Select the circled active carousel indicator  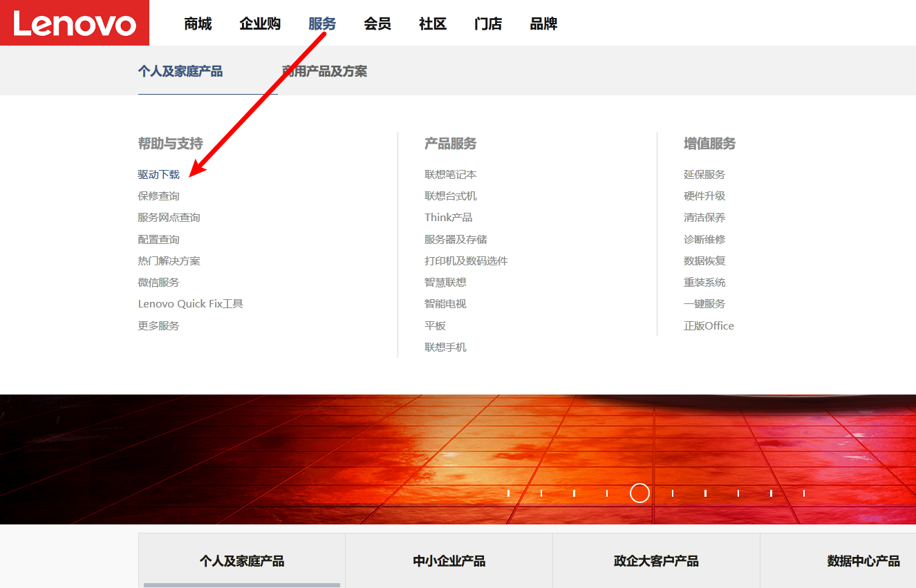click(x=640, y=493)
